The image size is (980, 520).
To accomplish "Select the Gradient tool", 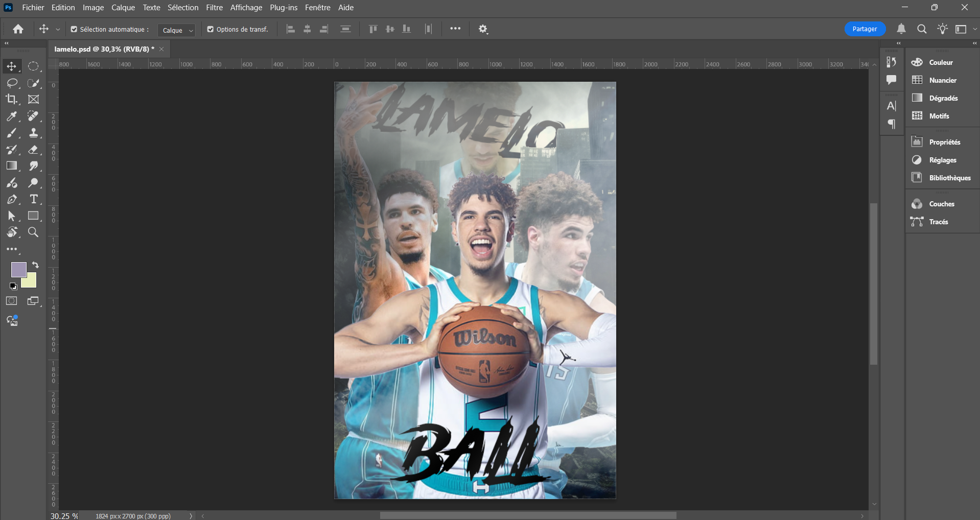I will pos(12,166).
